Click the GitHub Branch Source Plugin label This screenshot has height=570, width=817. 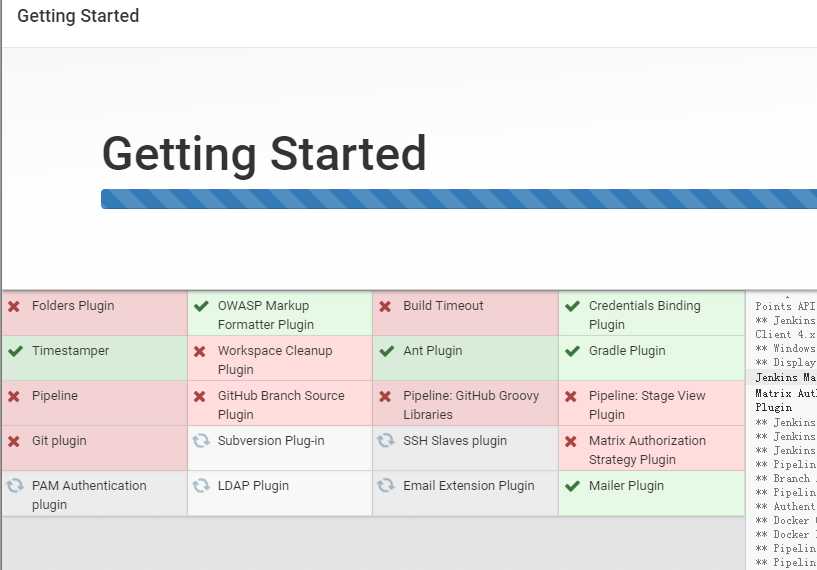tap(281, 405)
